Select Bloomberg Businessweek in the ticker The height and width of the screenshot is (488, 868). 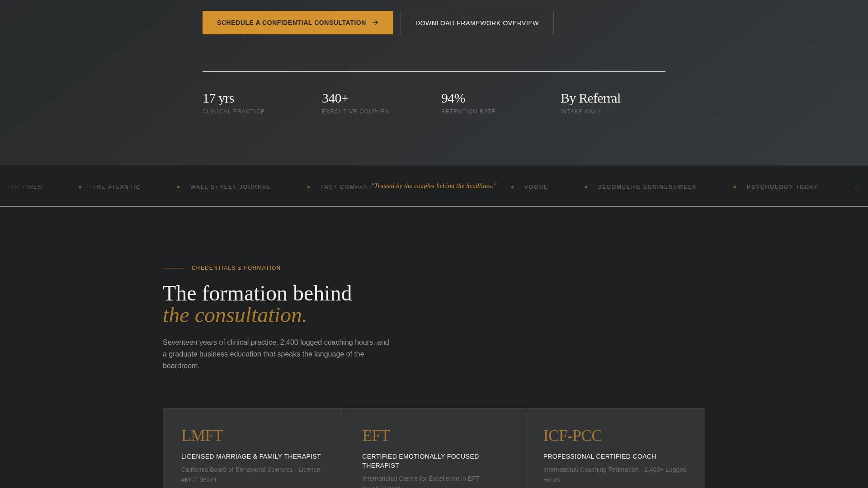[647, 187]
